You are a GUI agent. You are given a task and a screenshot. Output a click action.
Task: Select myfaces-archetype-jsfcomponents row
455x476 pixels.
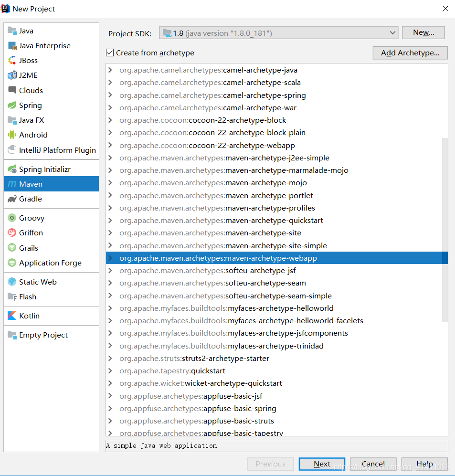276,333
